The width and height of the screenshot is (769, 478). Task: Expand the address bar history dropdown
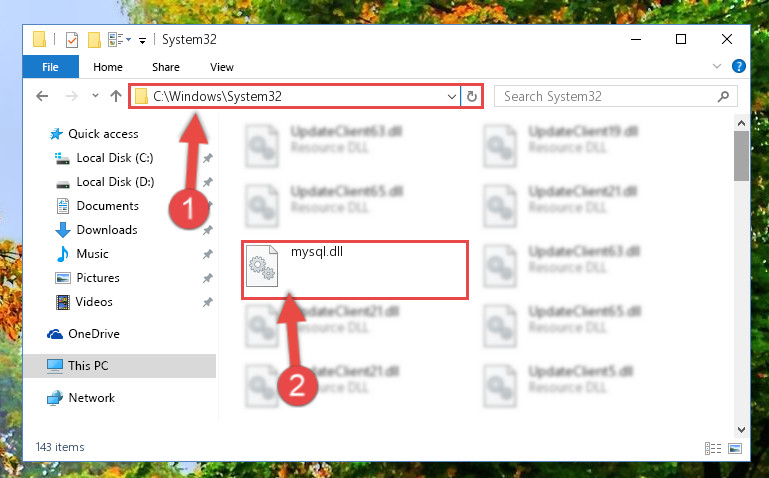point(452,97)
